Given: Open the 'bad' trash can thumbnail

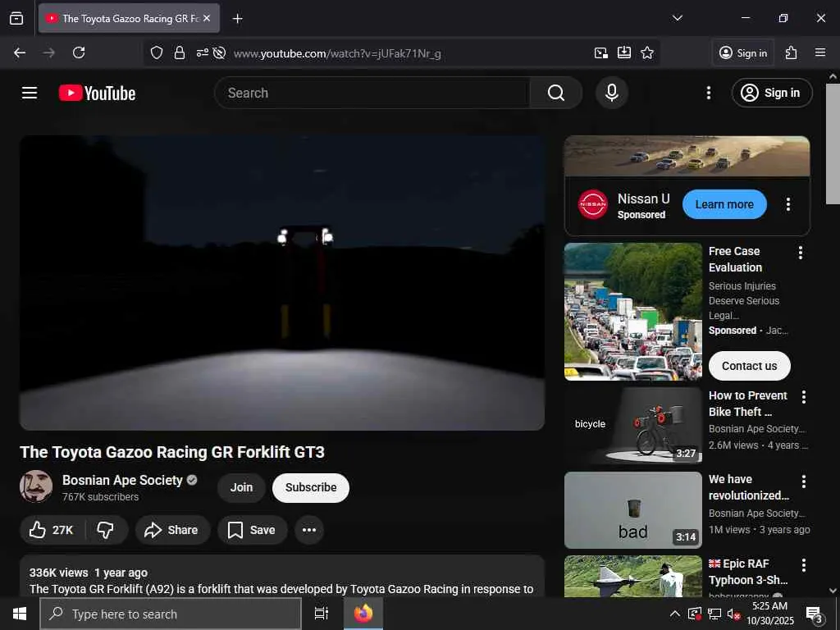Looking at the screenshot, I should pos(633,510).
